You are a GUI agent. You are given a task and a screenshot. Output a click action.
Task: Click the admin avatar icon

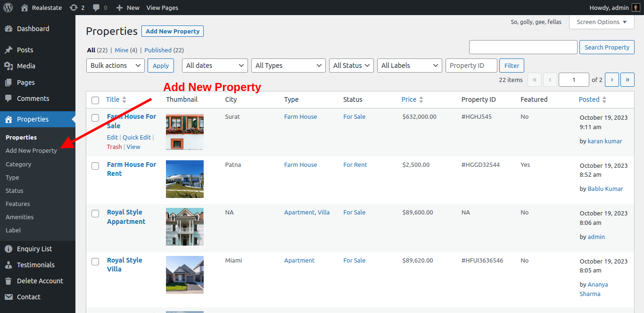click(636, 8)
